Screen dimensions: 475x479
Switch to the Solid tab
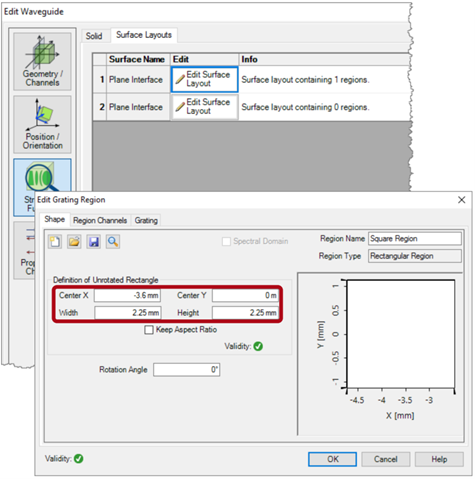click(x=94, y=36)
